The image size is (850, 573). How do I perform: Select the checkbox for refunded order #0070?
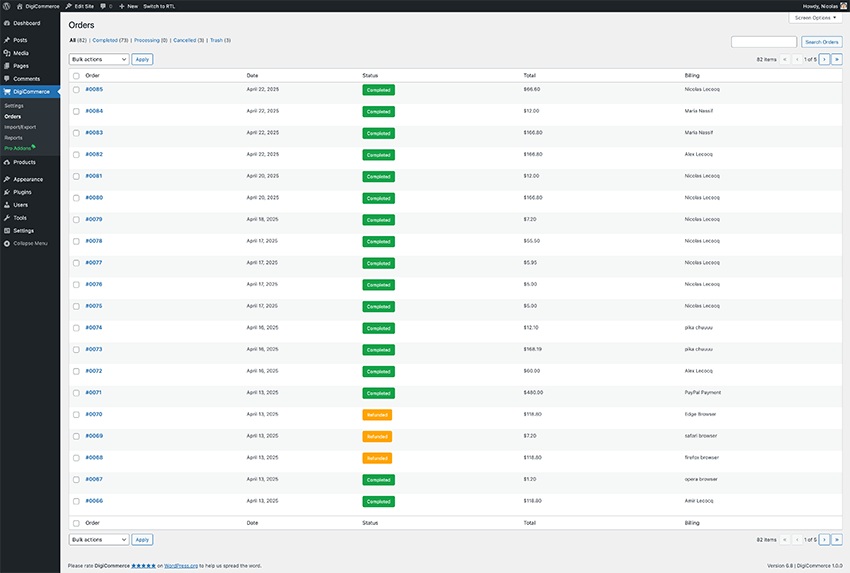[x=76, y=415]
